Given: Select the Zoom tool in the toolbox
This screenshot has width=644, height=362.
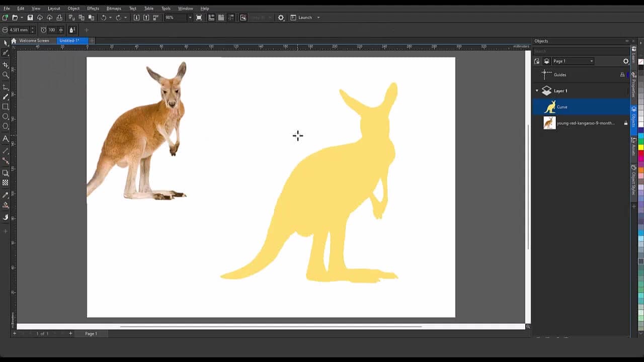Looking at the screenshot, I should click(6, 75).
